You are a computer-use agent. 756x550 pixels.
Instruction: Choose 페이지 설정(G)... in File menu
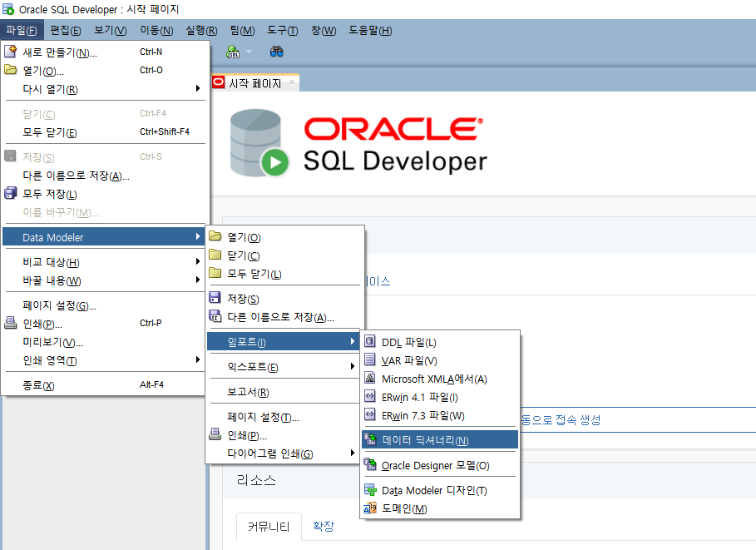pyautogui.click(x=104, y=305)
